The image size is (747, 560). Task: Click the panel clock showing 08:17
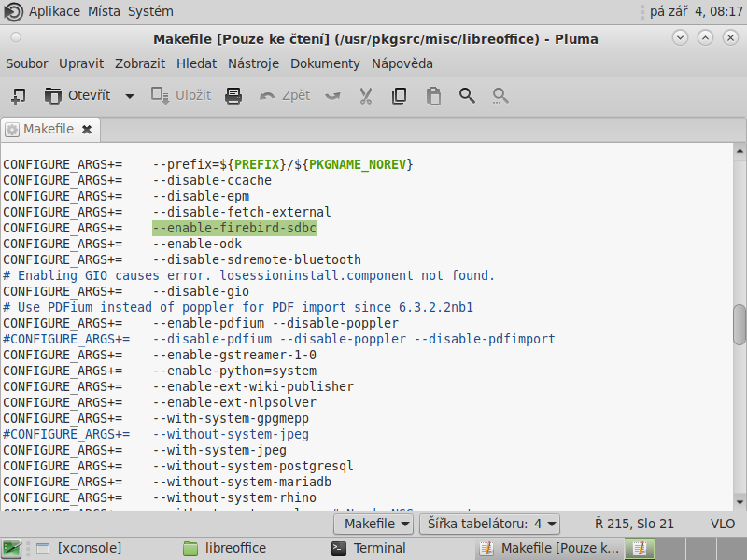[696, 11]
